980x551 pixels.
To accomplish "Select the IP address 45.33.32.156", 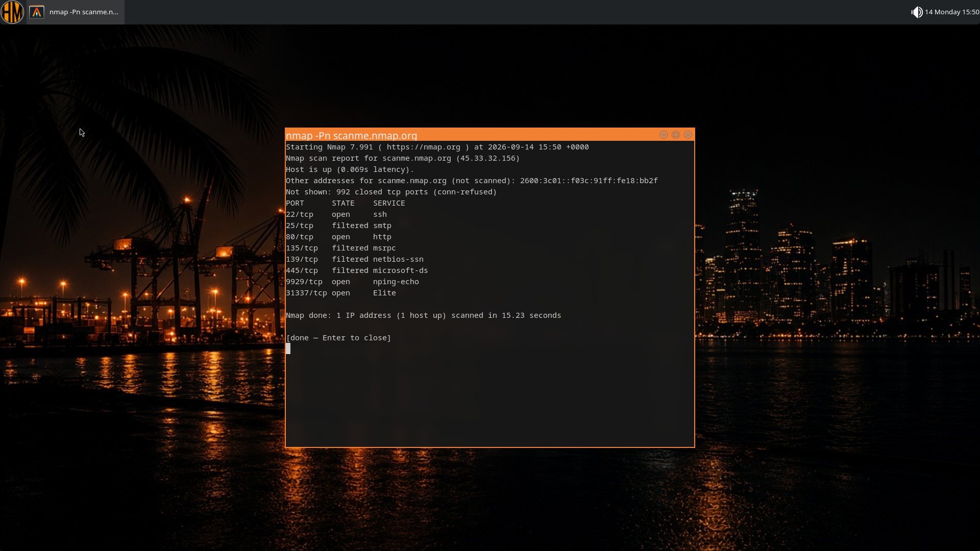I will point(487,158).
